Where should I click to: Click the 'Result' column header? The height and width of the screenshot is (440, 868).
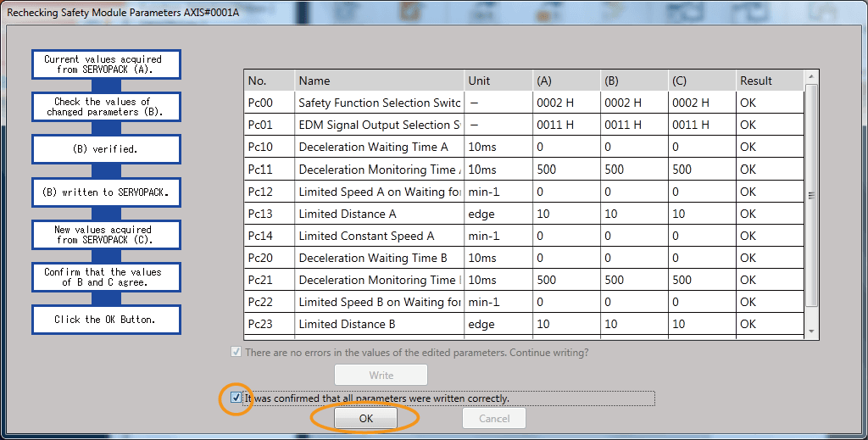(x=768, y=81)
